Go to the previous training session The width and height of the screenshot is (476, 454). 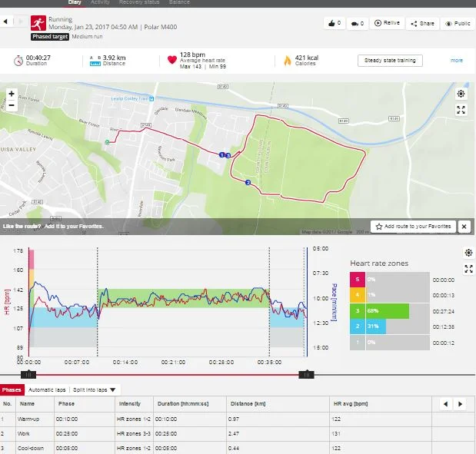[x=7, y=21]
